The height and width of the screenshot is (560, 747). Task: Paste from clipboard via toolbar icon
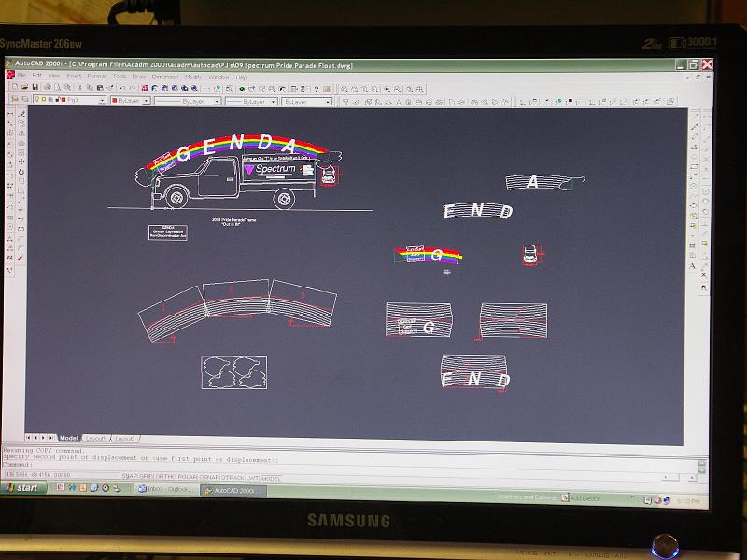100,87
